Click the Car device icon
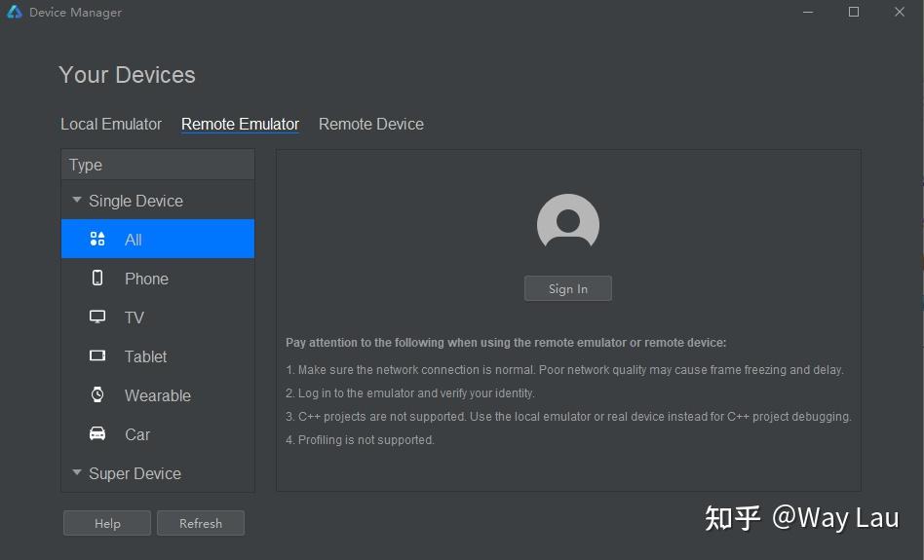Image resolution: width=924 pixels, height=560 pixels. tap(97, 434)
